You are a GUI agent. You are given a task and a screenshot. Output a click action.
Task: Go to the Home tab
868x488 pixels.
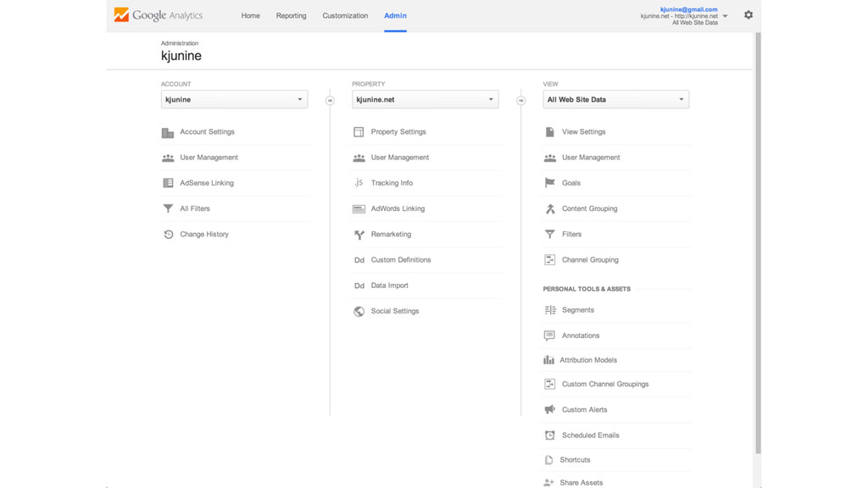250,15
